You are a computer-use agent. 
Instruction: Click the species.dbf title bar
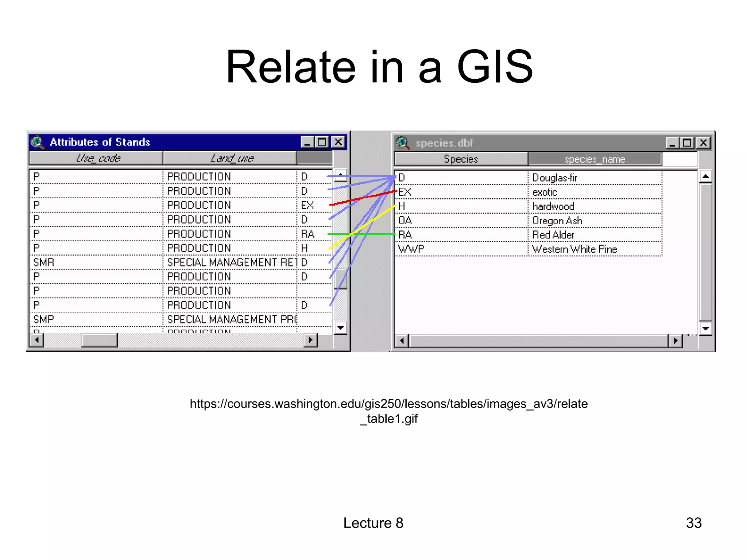(554, 143)
